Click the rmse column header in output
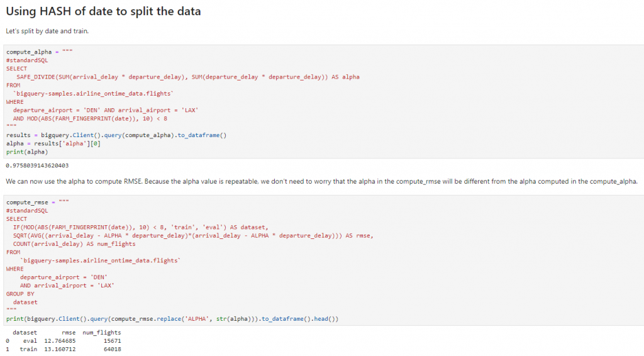The image size is (644, 356). [69, 332]
